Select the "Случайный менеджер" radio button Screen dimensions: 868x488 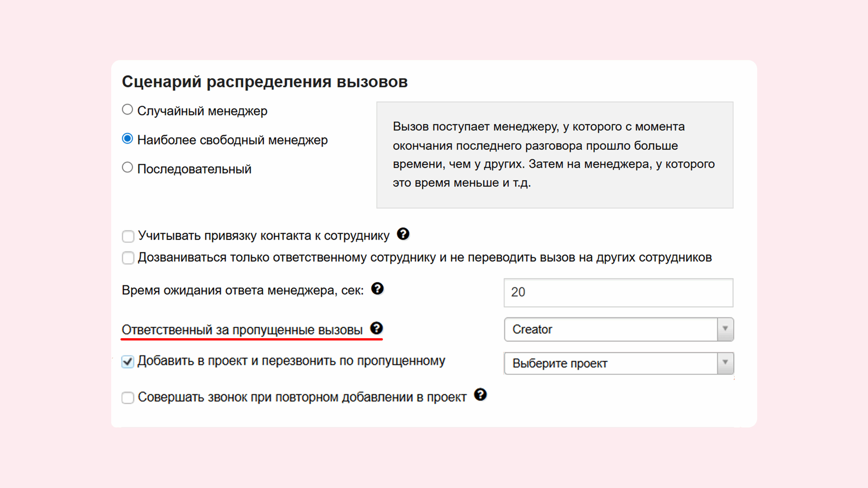point(127,110)
